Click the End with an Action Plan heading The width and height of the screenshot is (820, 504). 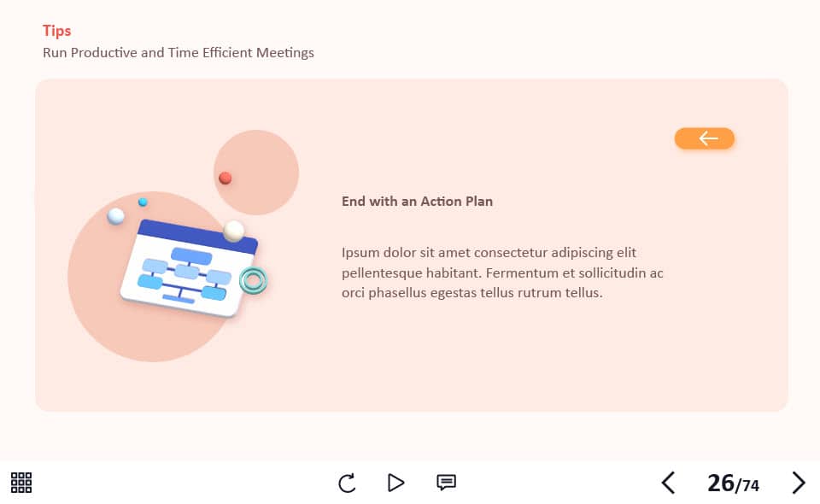click(418, 202)
